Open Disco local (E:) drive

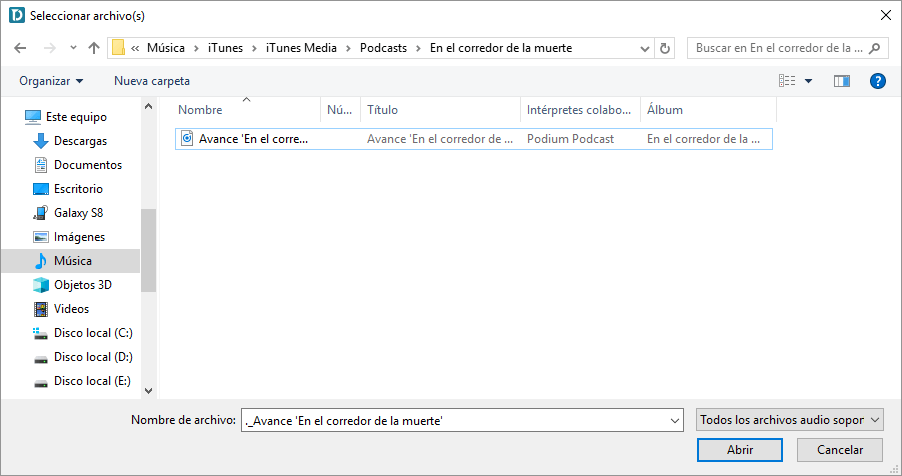tap(92, 381)
